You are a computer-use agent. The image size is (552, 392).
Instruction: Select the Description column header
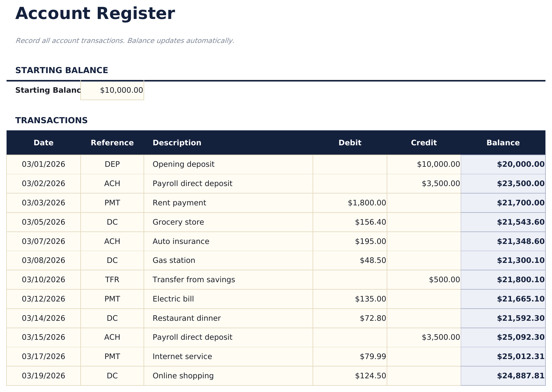177,142
